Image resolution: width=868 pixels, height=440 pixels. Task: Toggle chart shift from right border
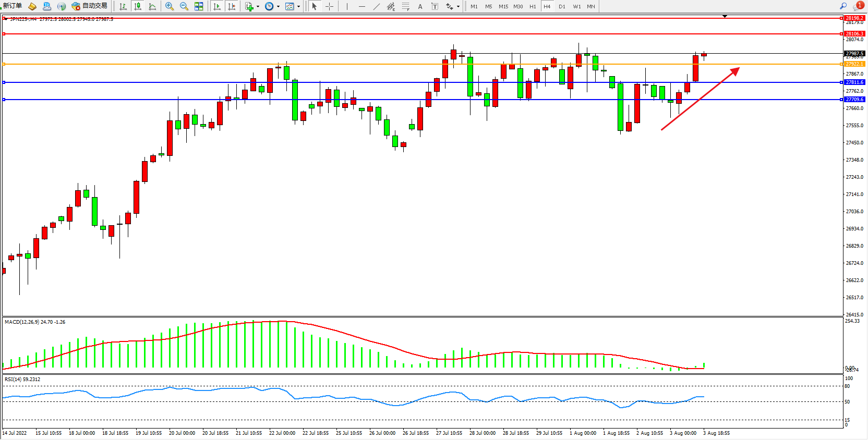click(x=232, y=6)
